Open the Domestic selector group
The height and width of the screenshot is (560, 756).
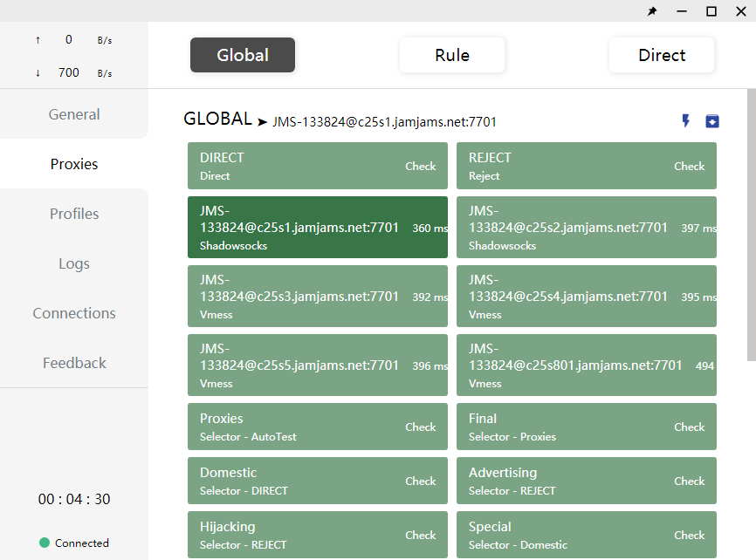297,481
